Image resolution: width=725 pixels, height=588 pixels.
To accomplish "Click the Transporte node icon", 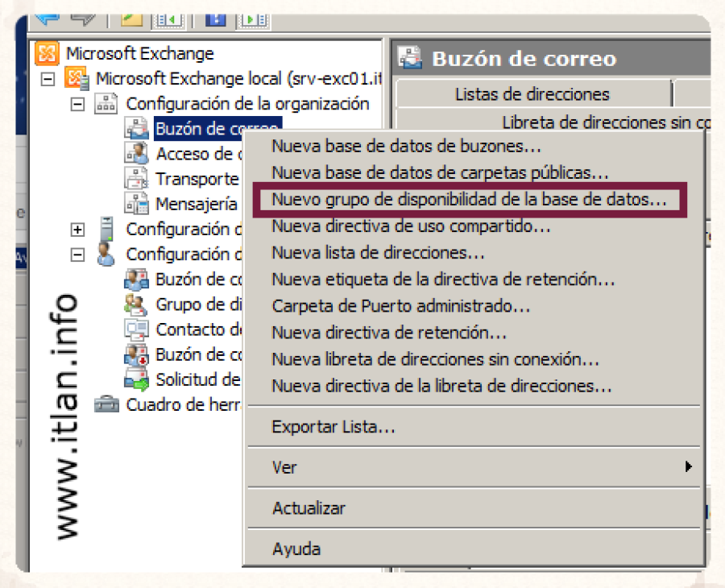I will (136, 179).
